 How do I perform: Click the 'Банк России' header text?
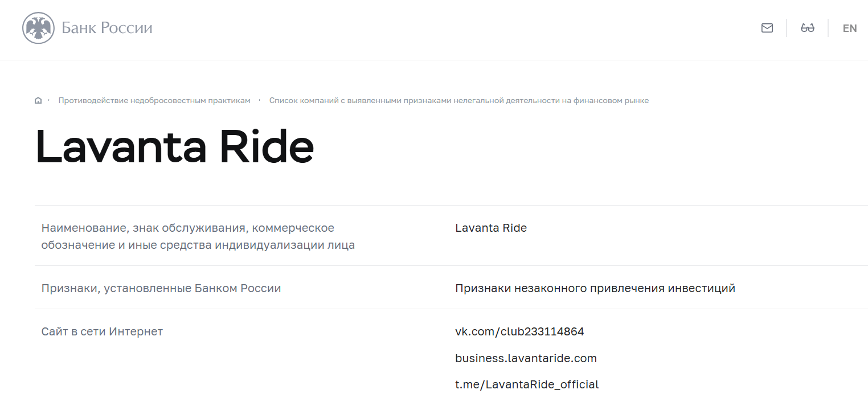[107, 28]
